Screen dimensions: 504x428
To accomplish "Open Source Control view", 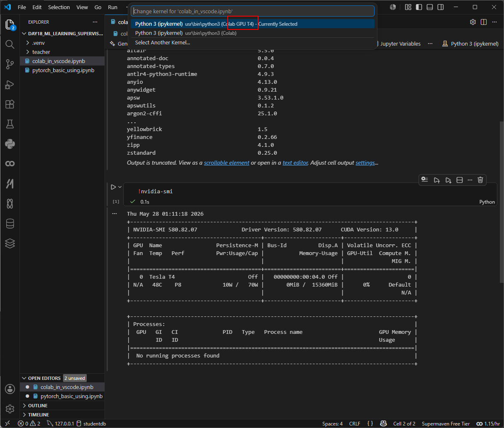I will click(x=10, y=64).
